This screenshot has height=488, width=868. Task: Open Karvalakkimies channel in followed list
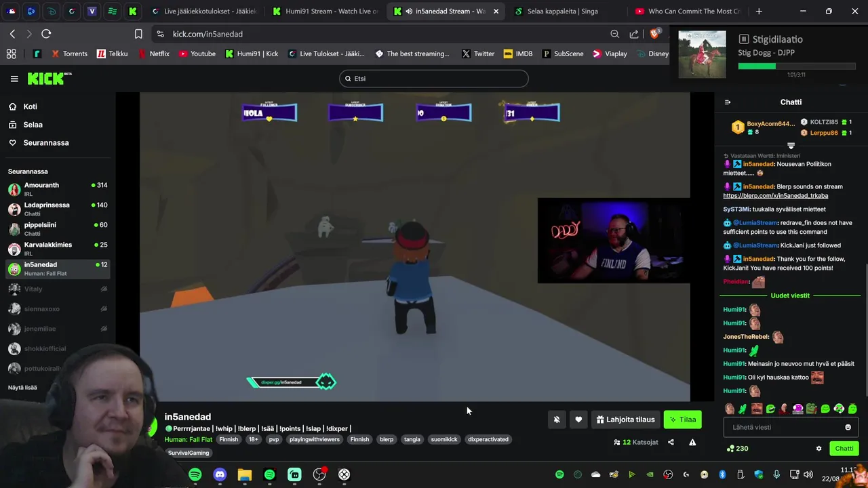click(x=58, y=249)
